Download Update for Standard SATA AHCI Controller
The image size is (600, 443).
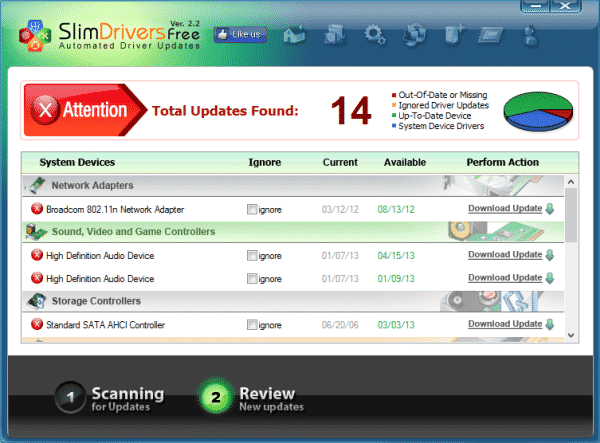505,324
